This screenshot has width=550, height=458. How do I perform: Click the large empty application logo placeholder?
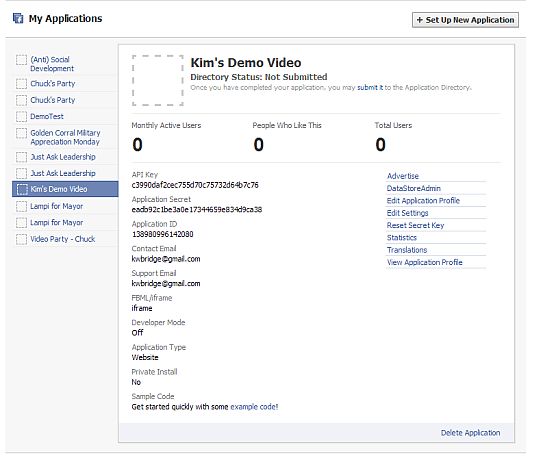(157, 80)
